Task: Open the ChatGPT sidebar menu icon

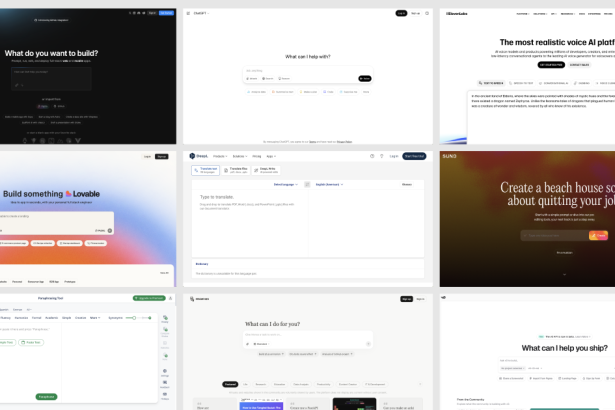Action: 188,13
